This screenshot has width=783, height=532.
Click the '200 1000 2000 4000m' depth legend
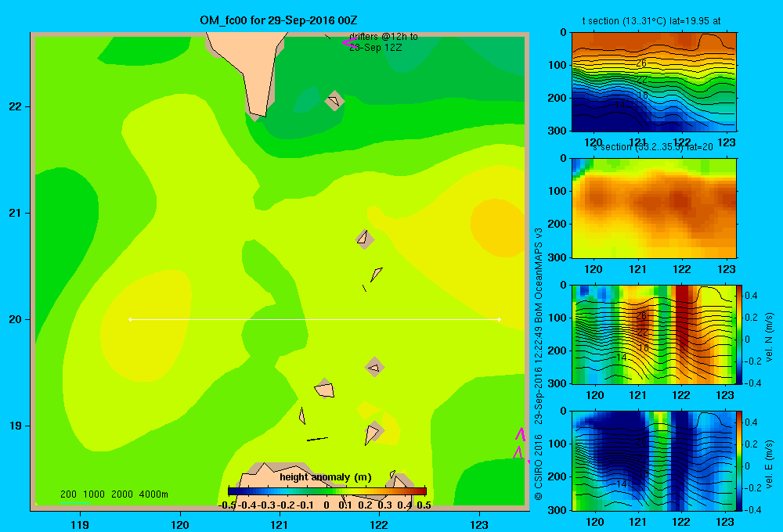(x=114, y=494)
